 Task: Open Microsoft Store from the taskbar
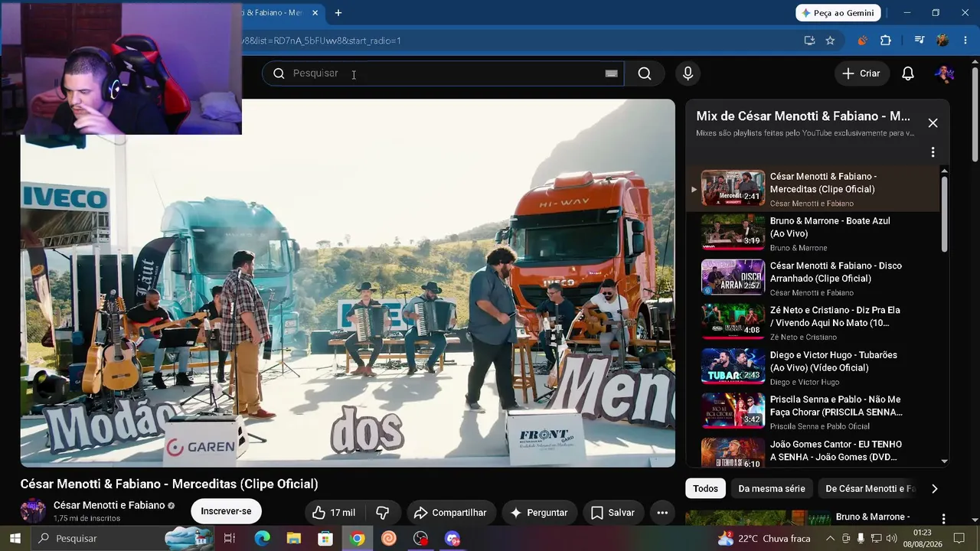[325, 538]
